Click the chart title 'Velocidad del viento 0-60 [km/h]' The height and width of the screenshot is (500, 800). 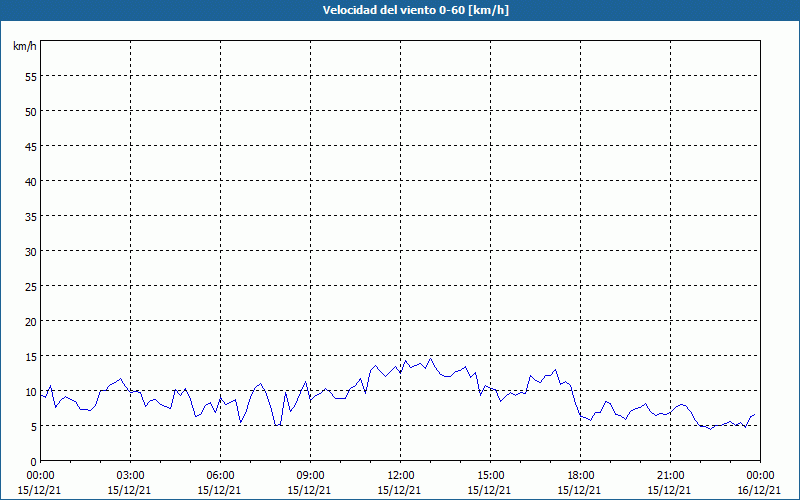click(x=415, y=10)
